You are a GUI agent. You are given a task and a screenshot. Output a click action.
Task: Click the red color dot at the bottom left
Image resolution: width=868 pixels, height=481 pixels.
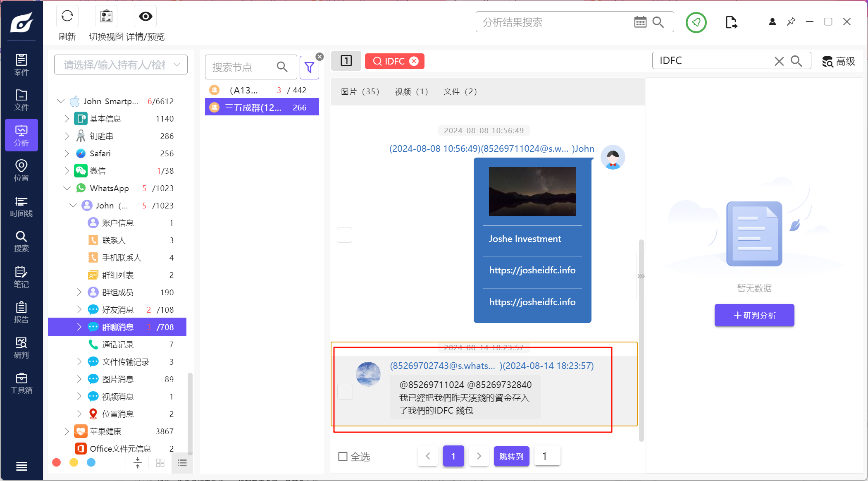pyautogui.click(x=57, y=462)
